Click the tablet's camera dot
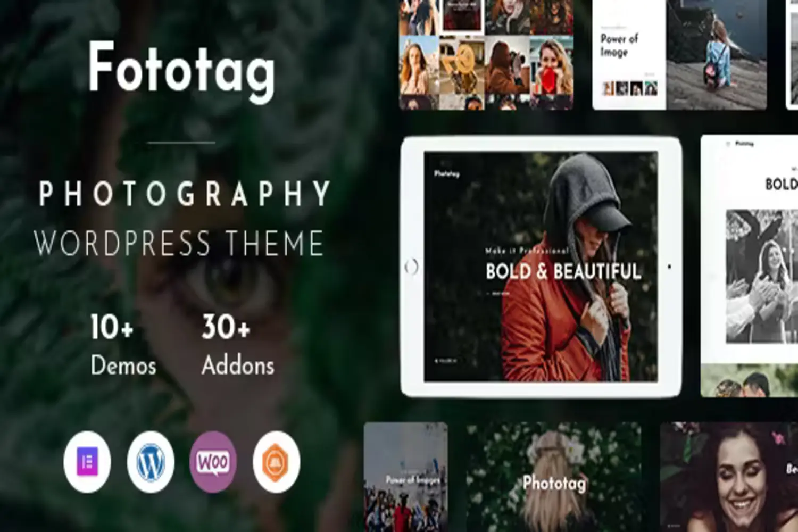The image size is (798, 532). 669,267
